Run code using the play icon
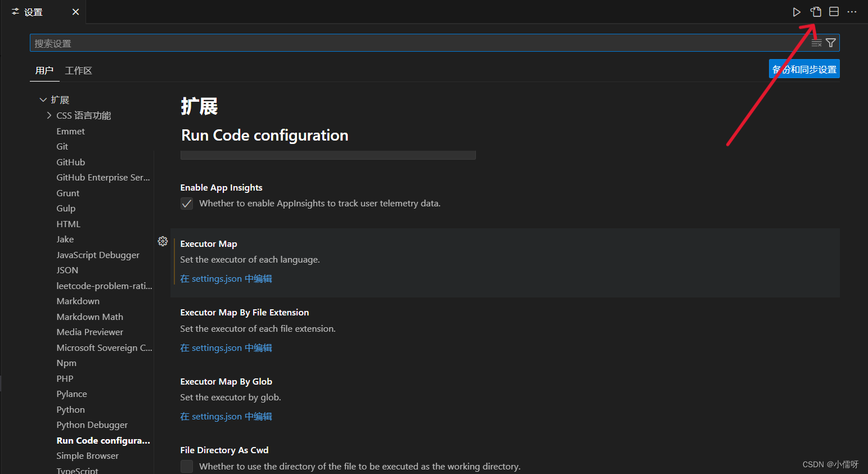This screenshot has height=474, width=868. (x=797, y=11)
